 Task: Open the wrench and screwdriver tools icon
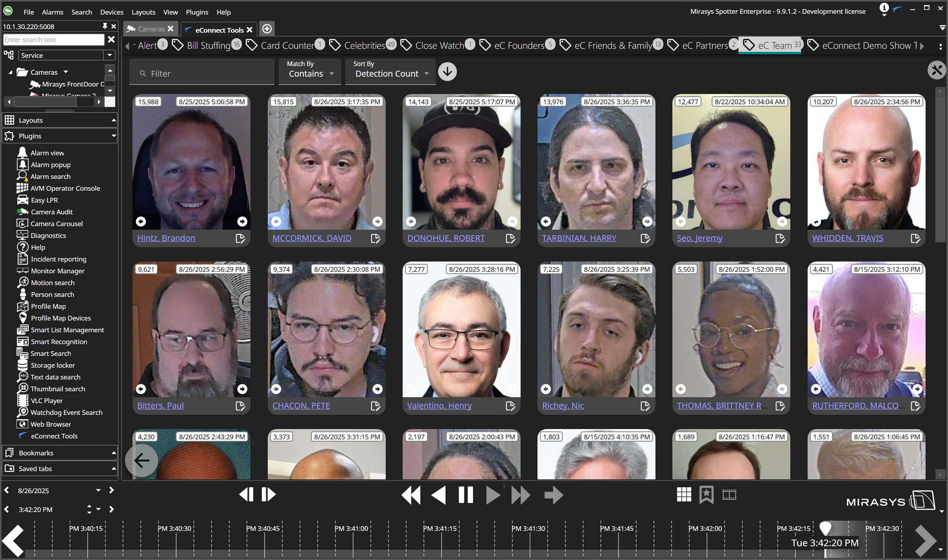pyautogui.click(x=937, y=71)
